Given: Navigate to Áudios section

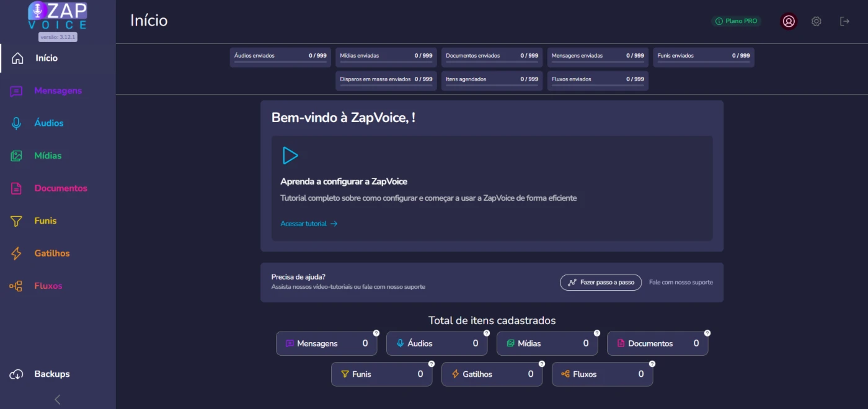Looking at the screenshot, I should click(58, 123).
